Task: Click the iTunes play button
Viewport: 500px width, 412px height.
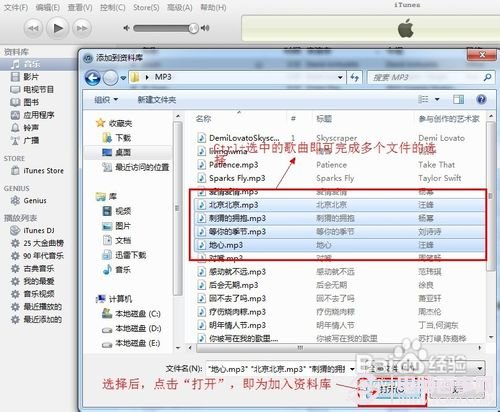Action: pos(58,28)
